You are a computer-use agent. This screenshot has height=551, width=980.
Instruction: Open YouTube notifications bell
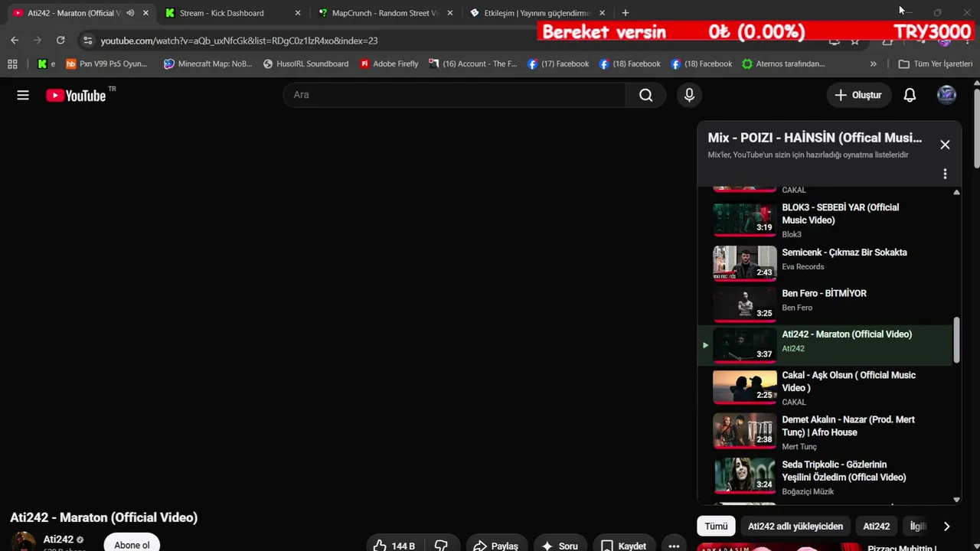[x=910, y=95]
